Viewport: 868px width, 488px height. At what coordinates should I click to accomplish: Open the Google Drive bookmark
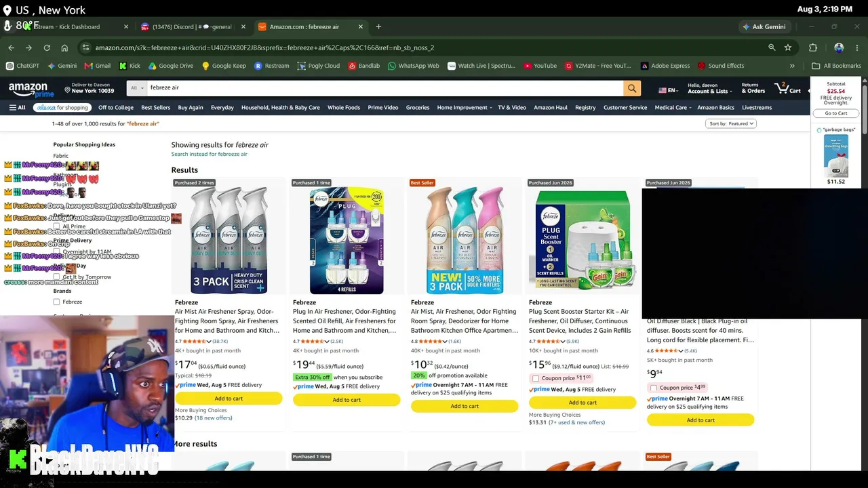click(171, 66)
